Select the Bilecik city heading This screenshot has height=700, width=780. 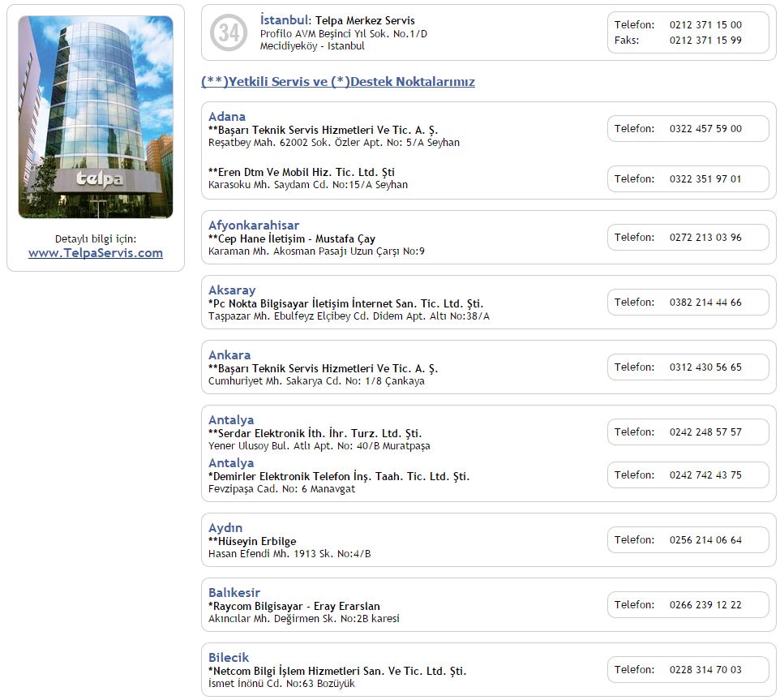[229, 657]
